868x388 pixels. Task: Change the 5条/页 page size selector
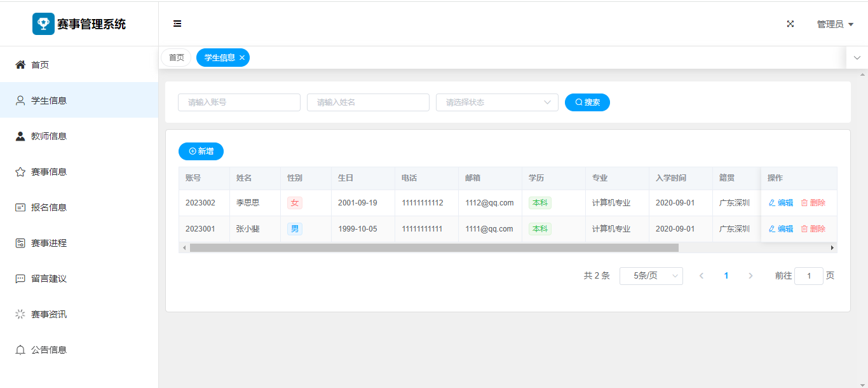651,275
